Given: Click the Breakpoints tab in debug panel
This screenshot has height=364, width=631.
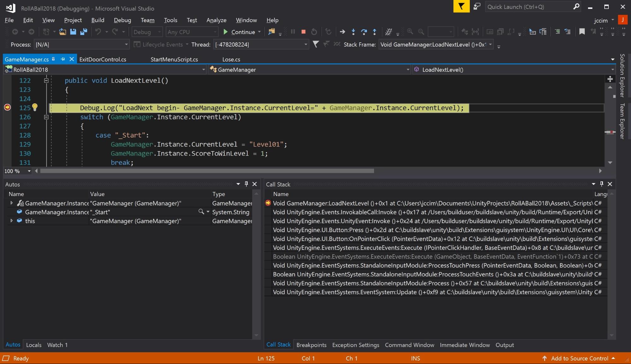Looking at the screenshot, I should (311, 345).
